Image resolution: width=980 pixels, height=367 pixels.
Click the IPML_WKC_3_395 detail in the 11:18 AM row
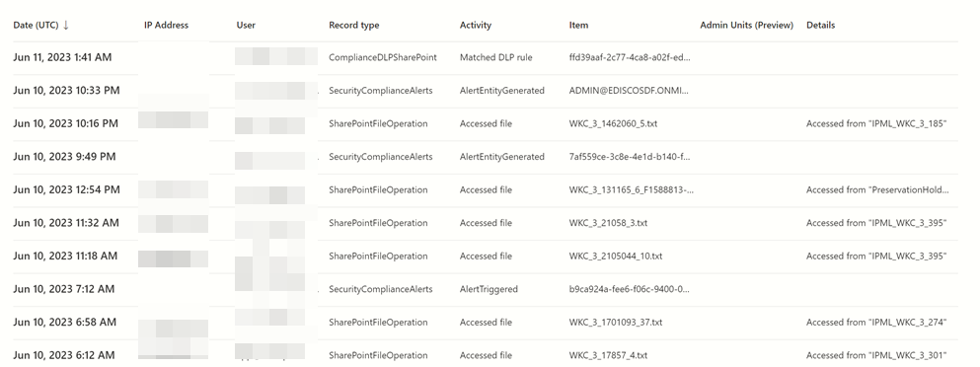(x=876, y=257)
